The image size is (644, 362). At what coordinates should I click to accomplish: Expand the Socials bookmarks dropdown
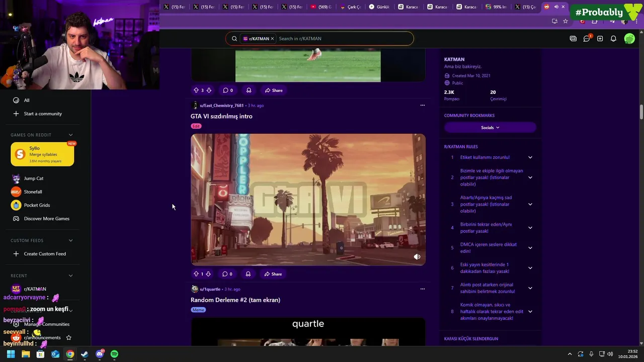490,128
